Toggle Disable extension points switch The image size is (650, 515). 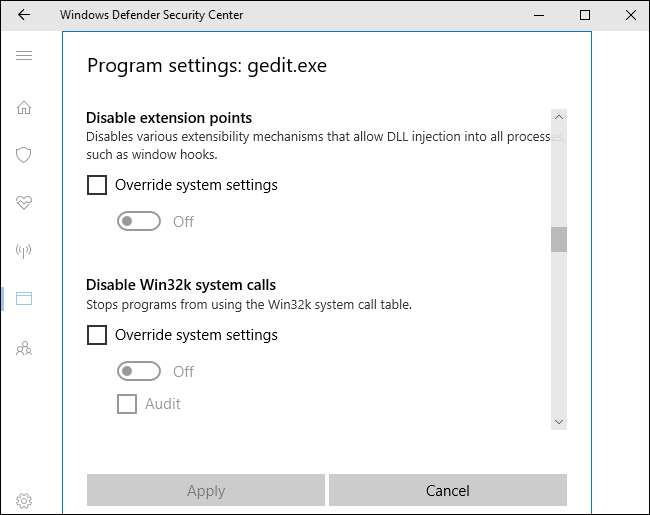[x=139, y=221]
